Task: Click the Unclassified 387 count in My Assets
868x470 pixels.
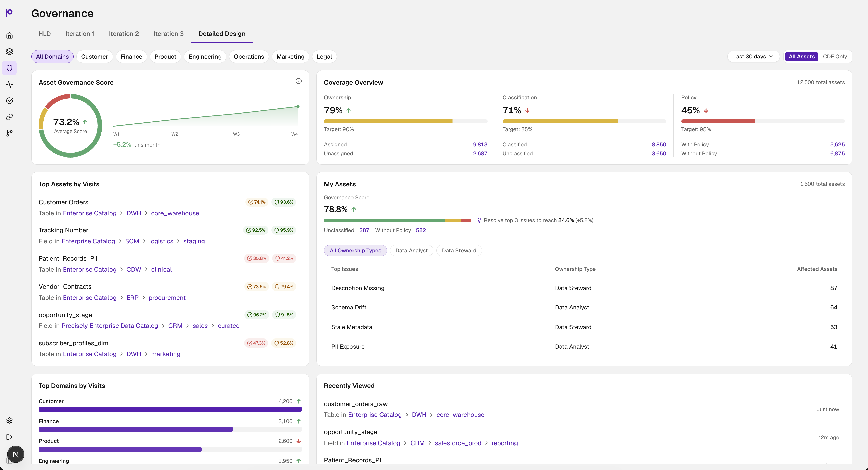Action: coord(364,231)
